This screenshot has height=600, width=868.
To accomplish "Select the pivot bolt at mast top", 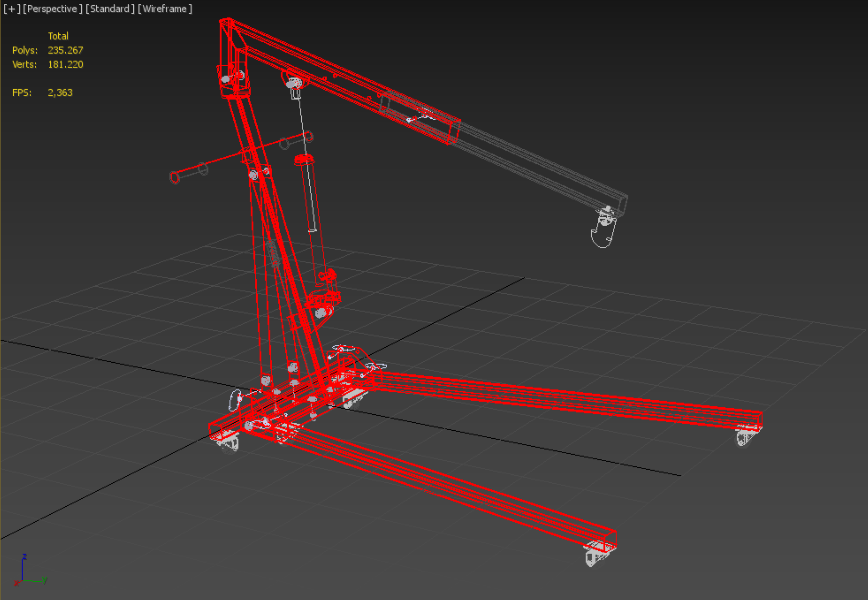I will point(226,79).
